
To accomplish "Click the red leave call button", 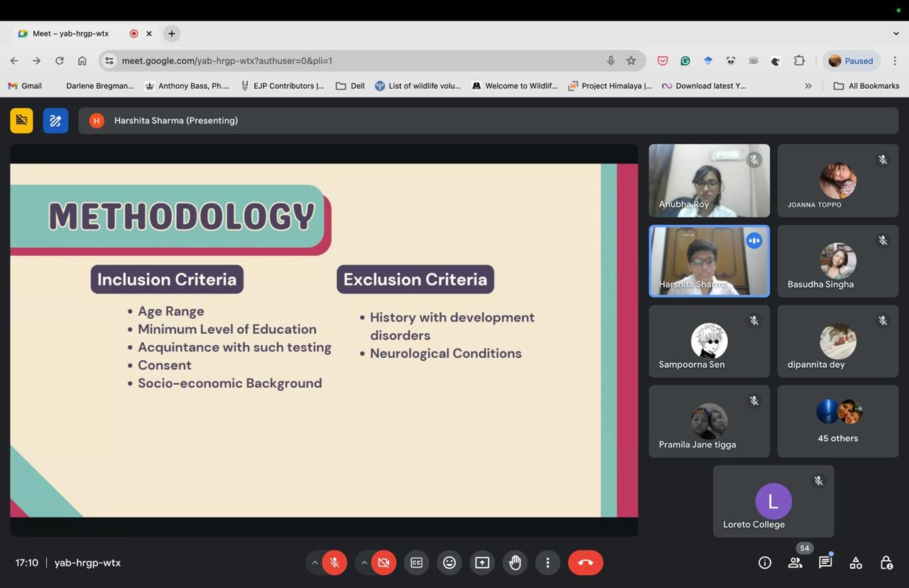I will coord(585,562).
